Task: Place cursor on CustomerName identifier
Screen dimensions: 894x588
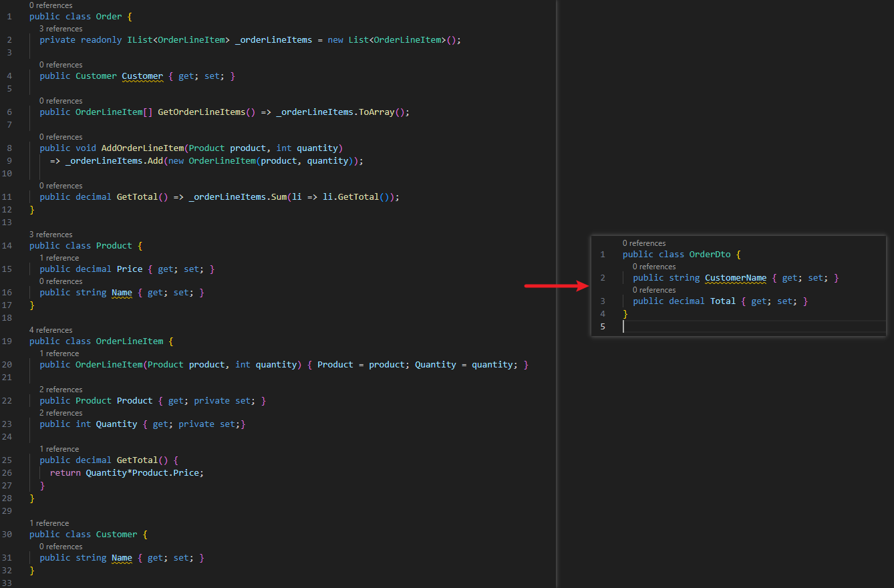Action: tap(736, 278)
